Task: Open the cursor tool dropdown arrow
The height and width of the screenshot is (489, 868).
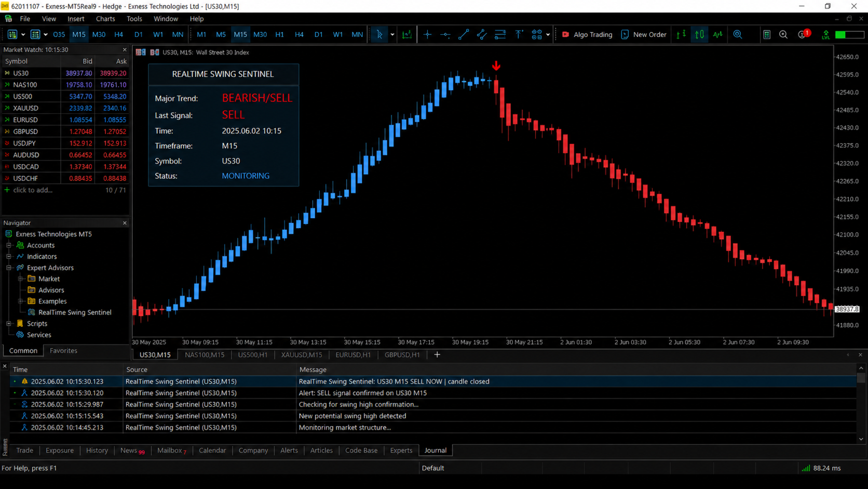Action: click(x=392, y=35)
